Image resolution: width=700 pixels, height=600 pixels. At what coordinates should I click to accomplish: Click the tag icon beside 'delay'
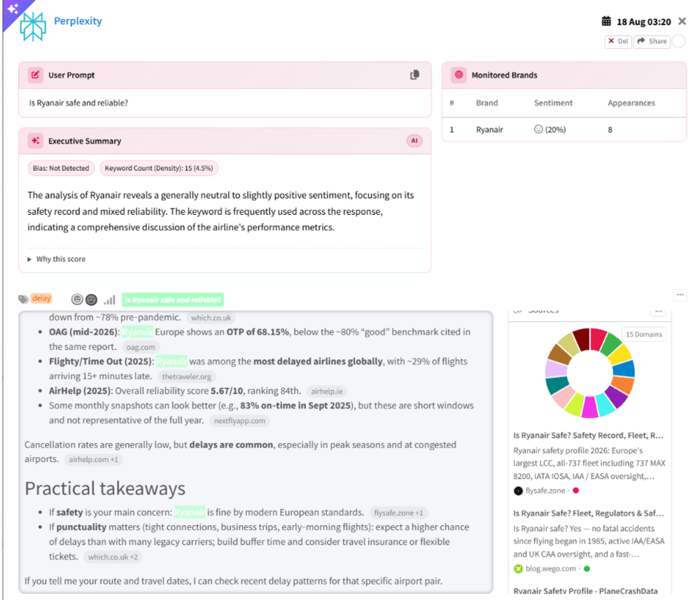click(23, 299)
